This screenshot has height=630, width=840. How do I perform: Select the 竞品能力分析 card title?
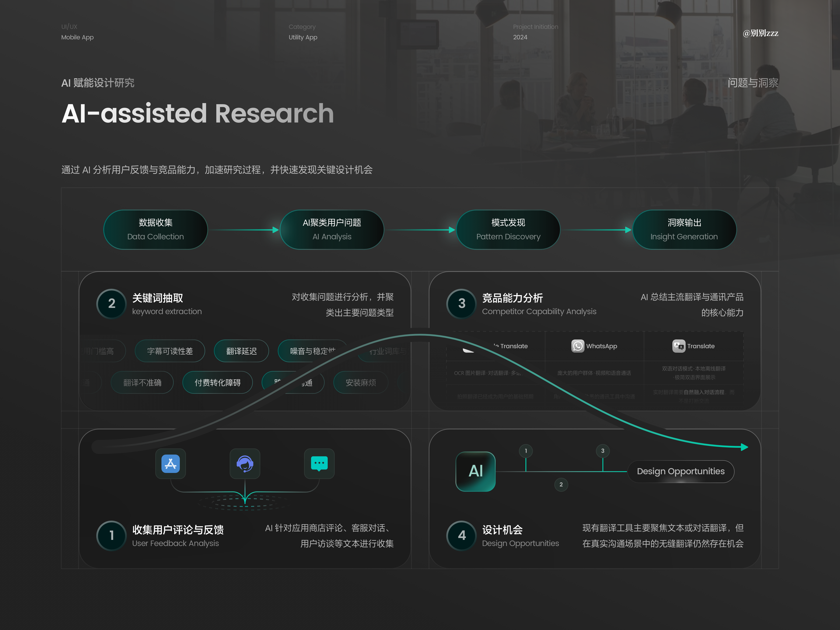tap(513, 298)
